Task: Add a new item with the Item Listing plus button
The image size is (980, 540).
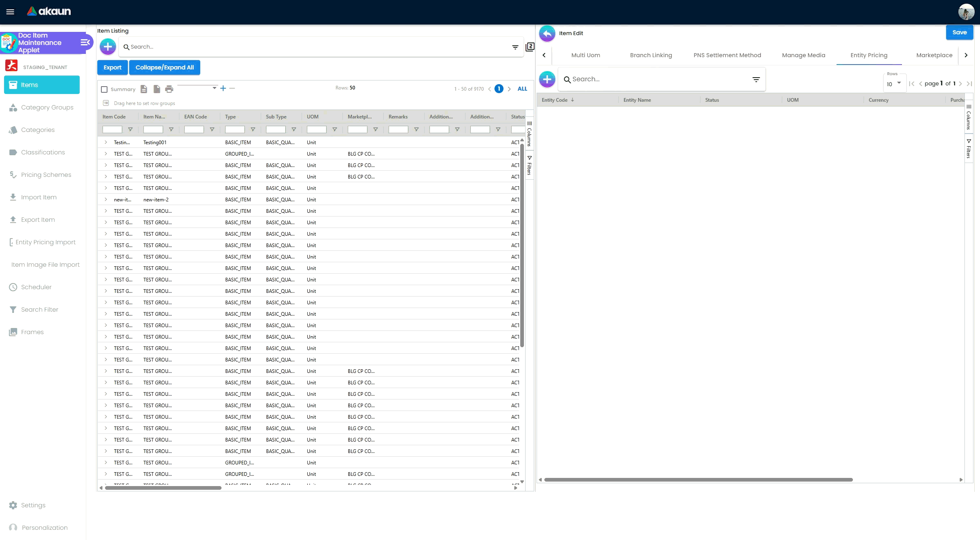Action: click(x=108, y=47)
